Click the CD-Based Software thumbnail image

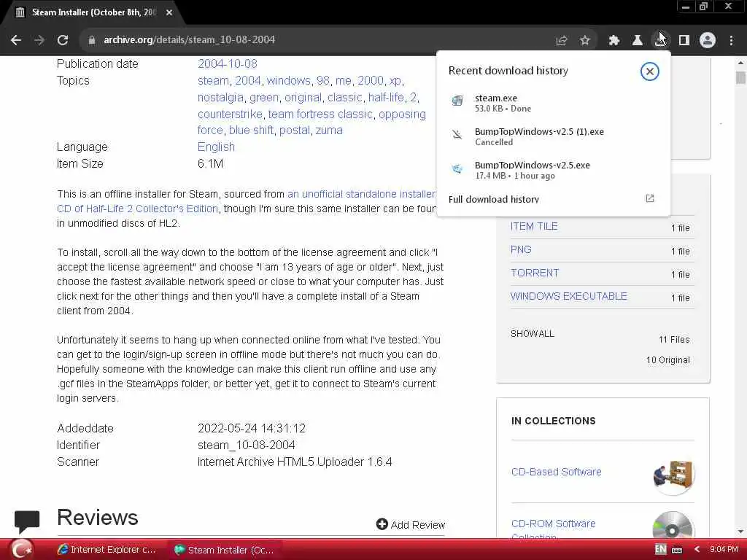673,475
